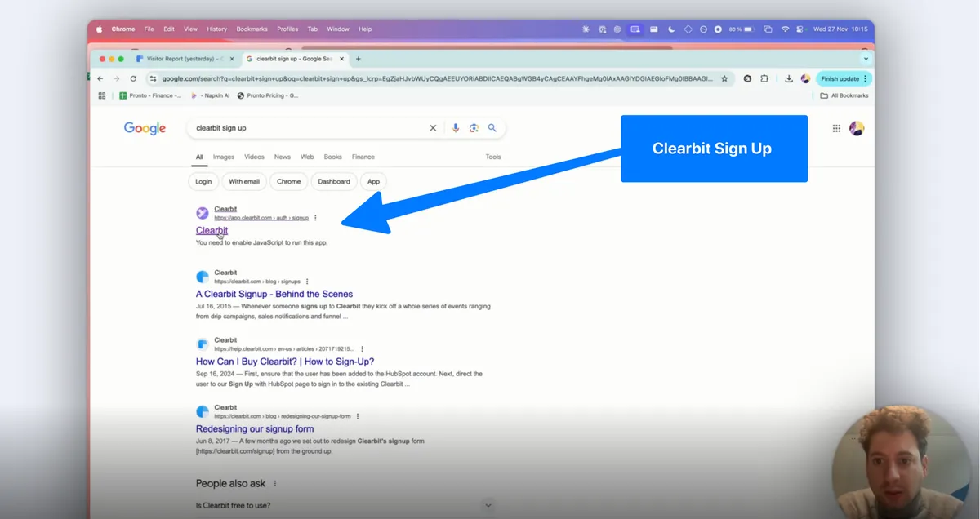The height and width of the screenshot is (519, 980).
Task: Open the Bookmarks menu
Action: coord(252,29)
